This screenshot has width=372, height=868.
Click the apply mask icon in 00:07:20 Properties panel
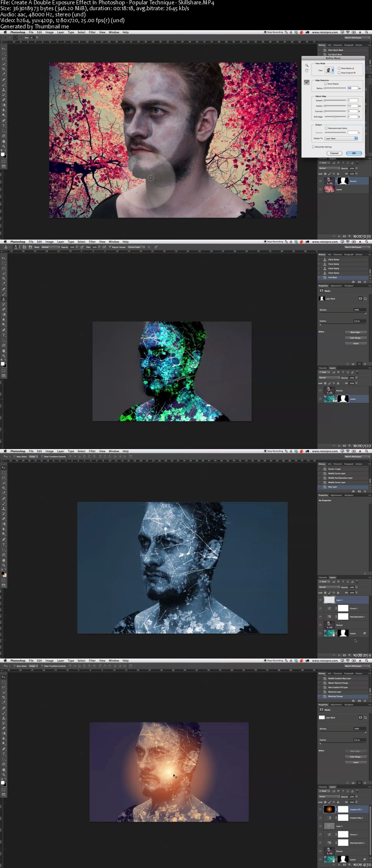coord(353,364)
